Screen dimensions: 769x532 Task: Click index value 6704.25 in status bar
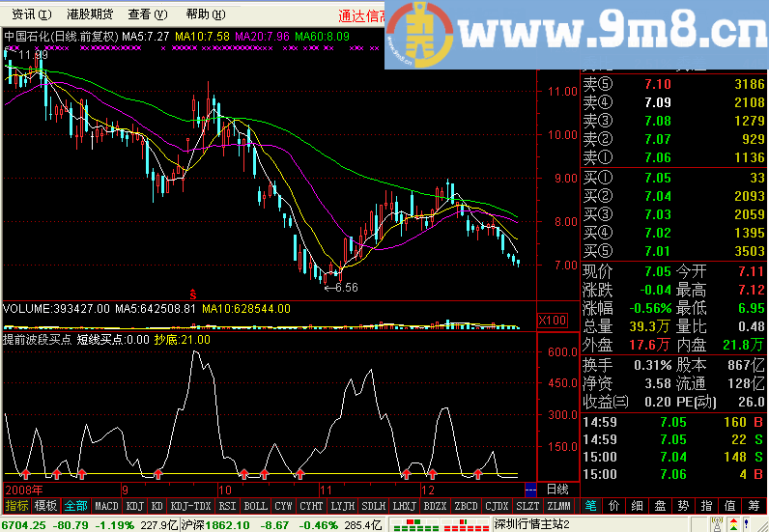23,525
